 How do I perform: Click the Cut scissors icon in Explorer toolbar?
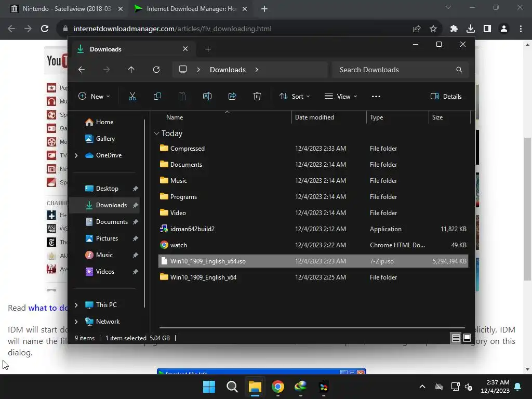[132, 96]
